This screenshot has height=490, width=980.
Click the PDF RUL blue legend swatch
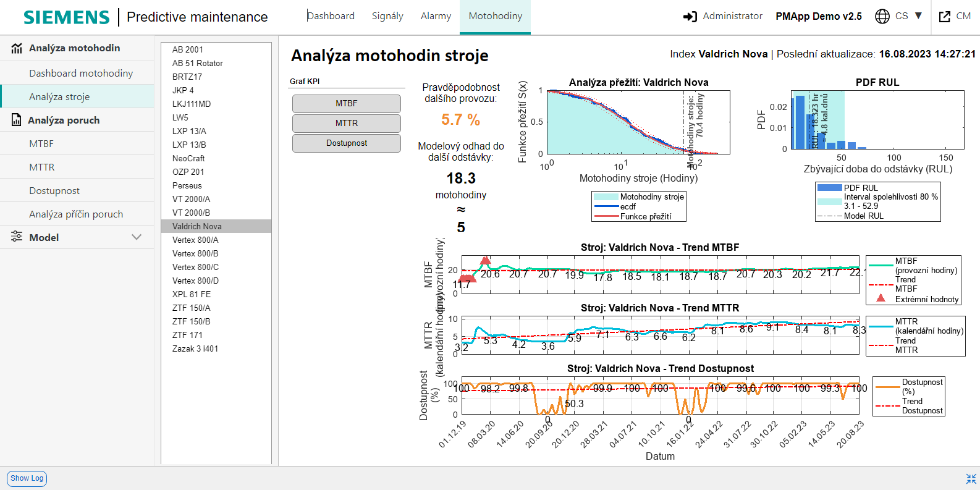(830, 188)
